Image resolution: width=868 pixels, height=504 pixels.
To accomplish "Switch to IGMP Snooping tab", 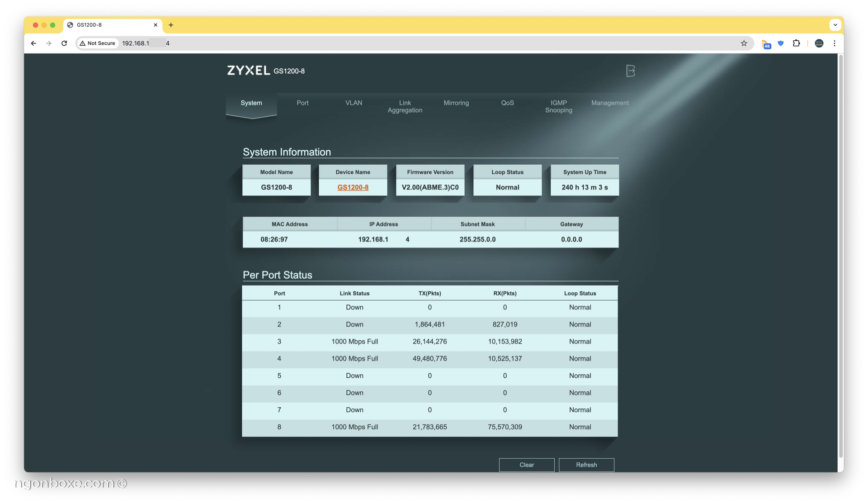I will coord(559,106).
